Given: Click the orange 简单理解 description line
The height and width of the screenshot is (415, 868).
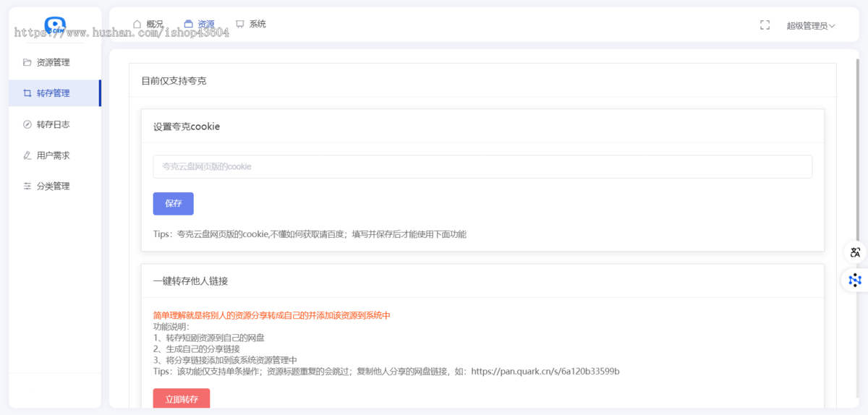Looking at the screenshot, I should (272, 315).
